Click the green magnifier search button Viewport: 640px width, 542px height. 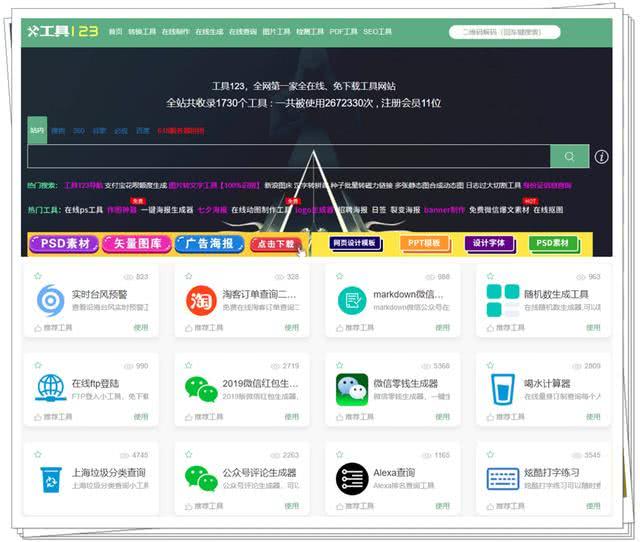pyautogui.click(x=569, y=156)
